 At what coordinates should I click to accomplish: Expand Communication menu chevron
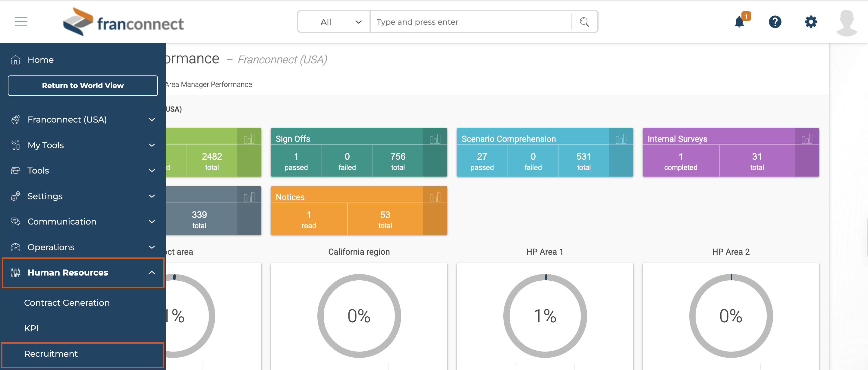[152, 222]
